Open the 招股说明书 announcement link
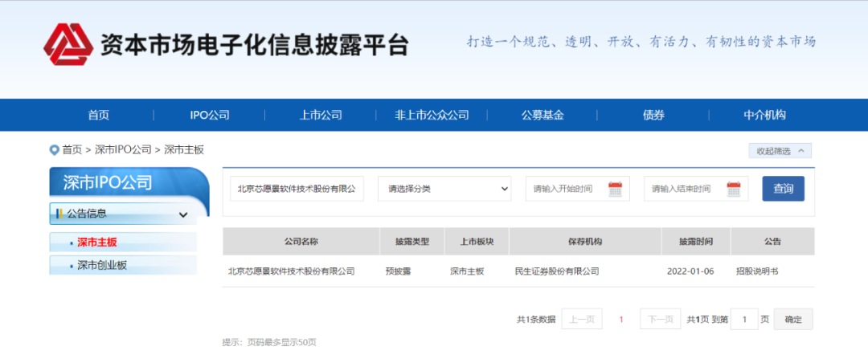This screenshot has width=868, height=363. [757, 271]
